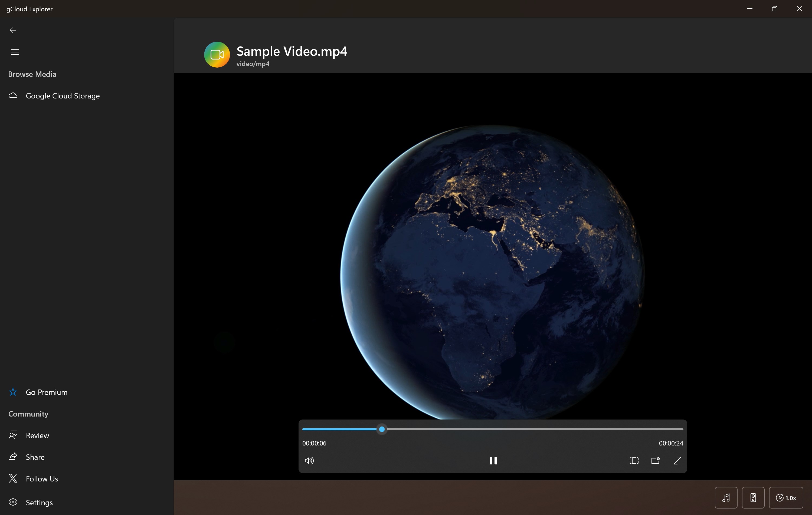Mute the video volume
812x515 pixels.
[309, 460]
